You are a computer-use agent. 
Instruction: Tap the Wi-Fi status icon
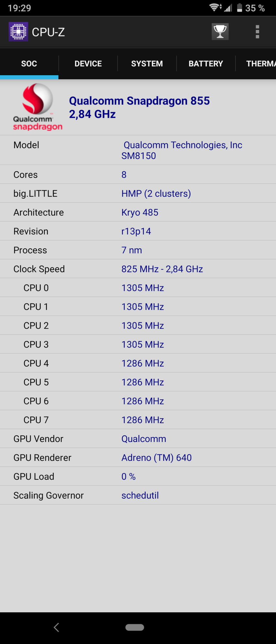tap(215, 8)
